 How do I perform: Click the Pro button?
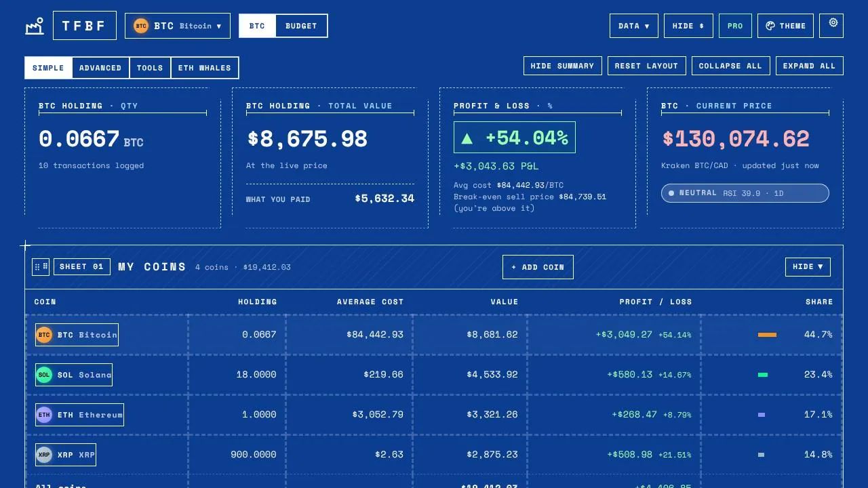(x=735, y=26)
